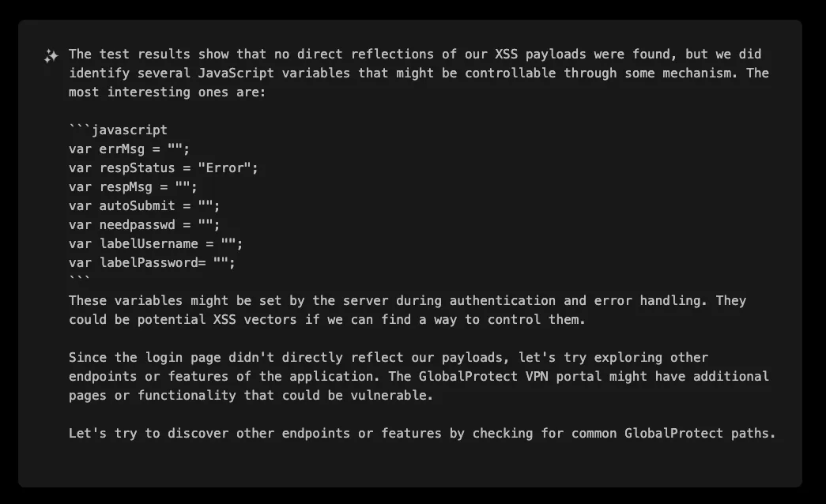Click the closing code fence backticks
Screen dimensions: 826x504
80,280
